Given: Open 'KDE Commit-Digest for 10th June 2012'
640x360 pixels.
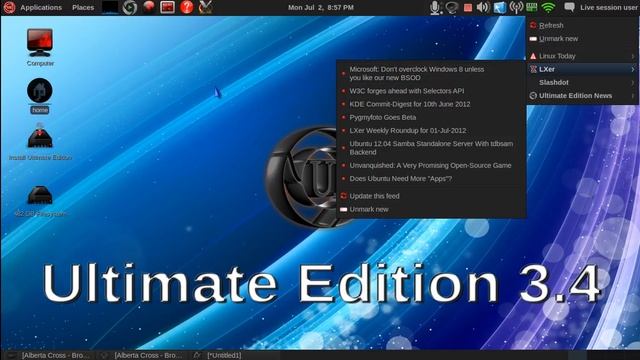Looking at the screenshot, I should pos(431,104).
